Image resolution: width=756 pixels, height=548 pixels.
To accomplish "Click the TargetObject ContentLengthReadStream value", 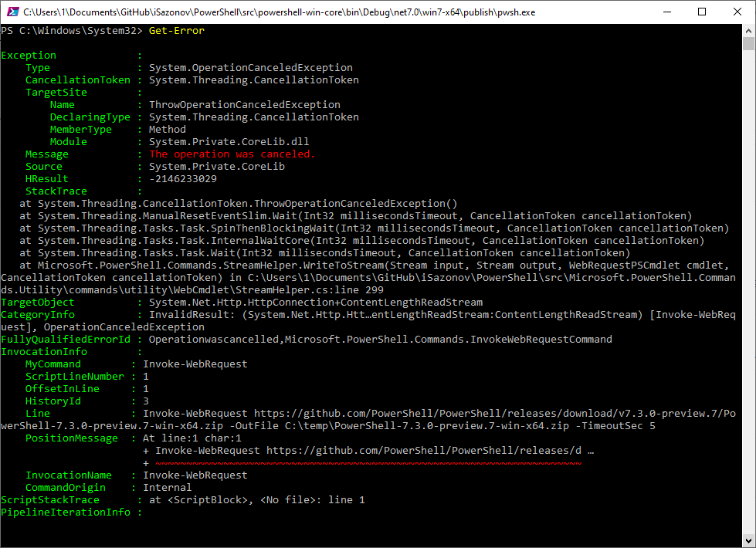I will pyautogui.click(x=316, y=303).
